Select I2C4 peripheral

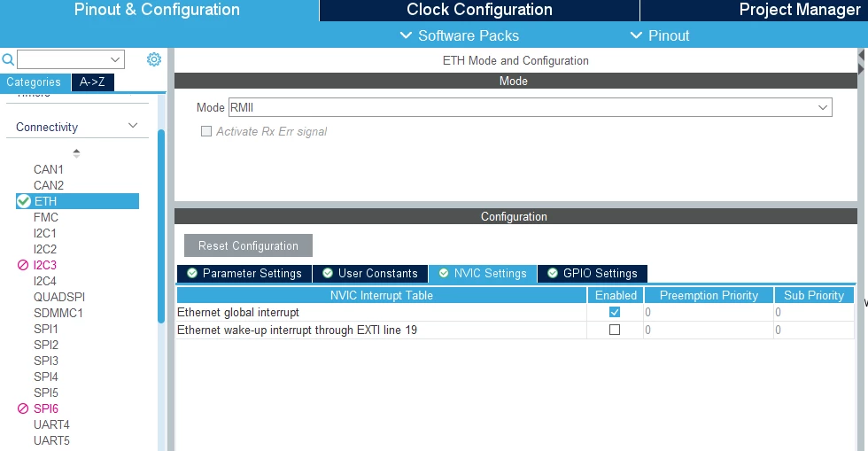point(45,282)
